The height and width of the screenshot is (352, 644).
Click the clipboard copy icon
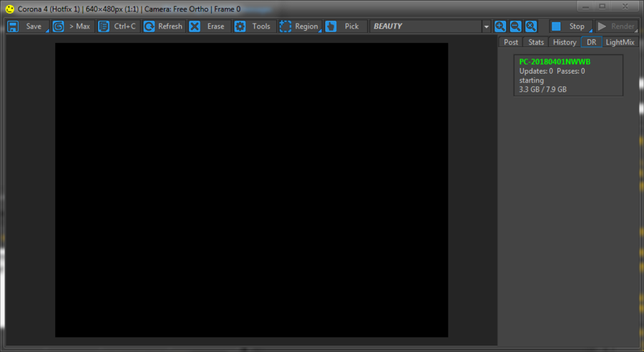pyautogui.click(x=104, y=26)
